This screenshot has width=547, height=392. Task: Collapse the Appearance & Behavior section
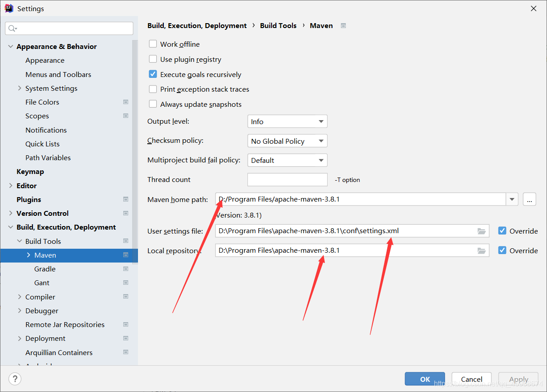pos(11,46)
